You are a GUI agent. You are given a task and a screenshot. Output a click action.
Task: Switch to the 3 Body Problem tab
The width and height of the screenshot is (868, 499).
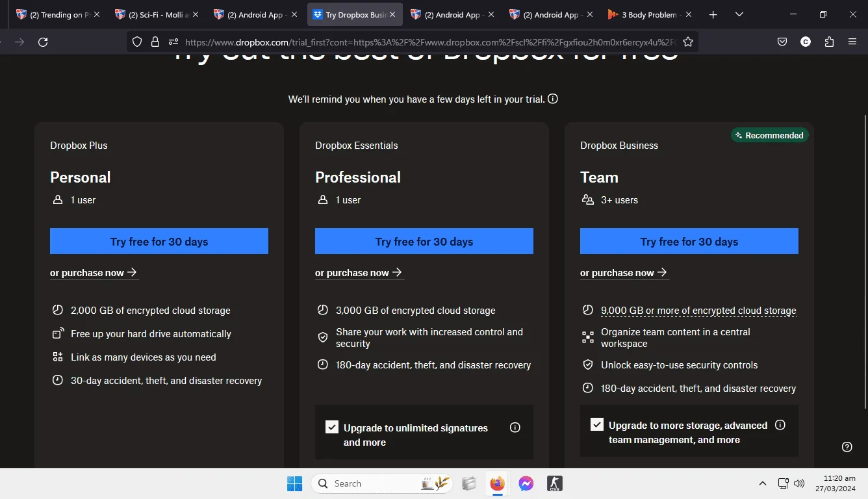point(650,15)
